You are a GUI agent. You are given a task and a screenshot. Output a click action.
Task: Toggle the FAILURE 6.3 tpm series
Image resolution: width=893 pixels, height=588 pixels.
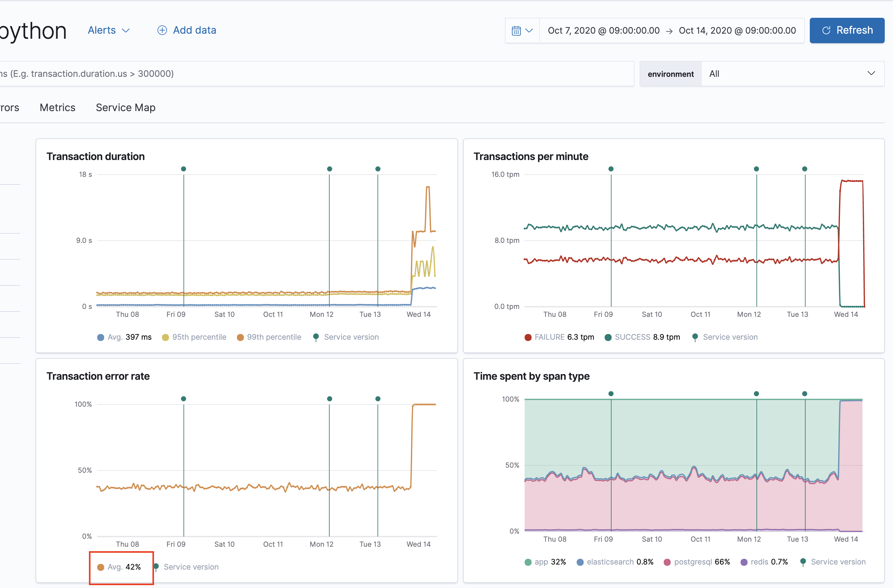pos(559,337)
